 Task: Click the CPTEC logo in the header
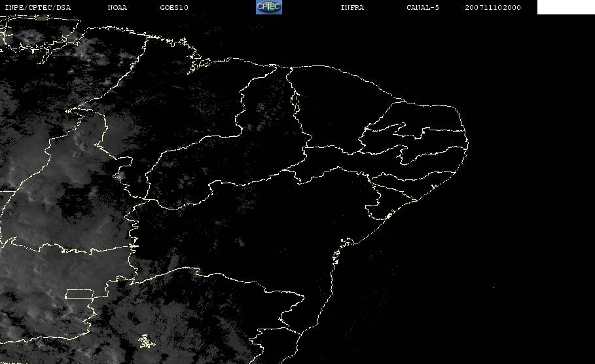pos(268,7)
